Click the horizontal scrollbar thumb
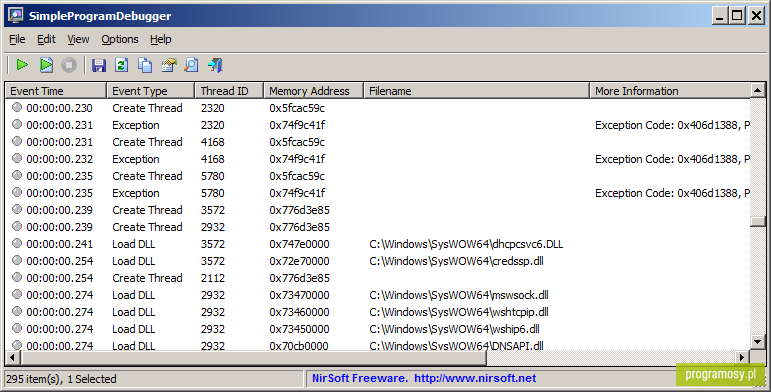771x392 pixels. 253,357
